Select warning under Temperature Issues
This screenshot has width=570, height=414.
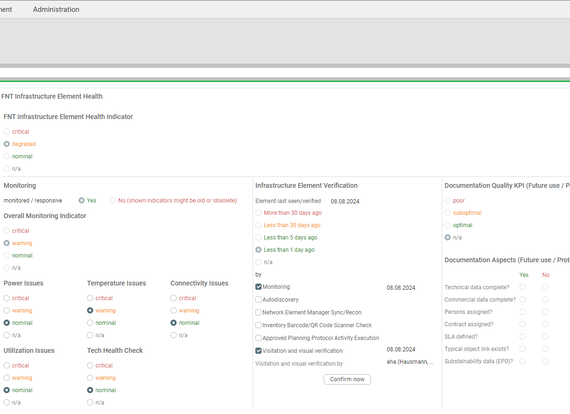click(x=90, y=310)
